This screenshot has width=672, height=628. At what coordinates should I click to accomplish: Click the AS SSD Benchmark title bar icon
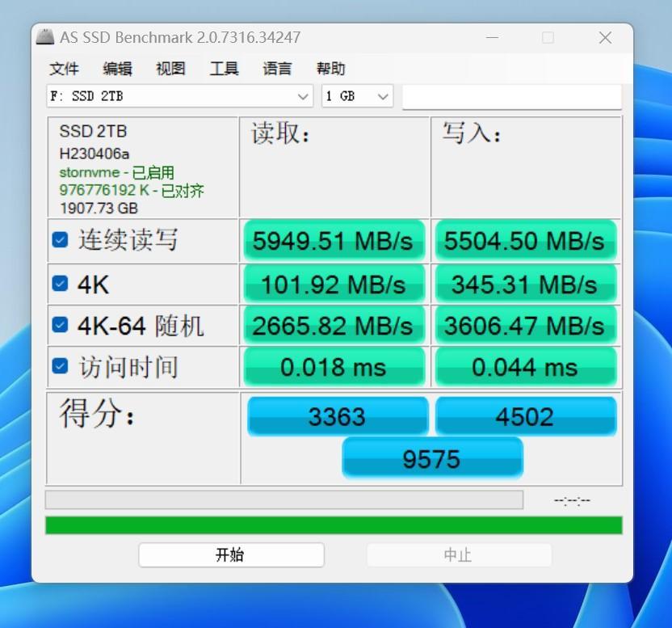[x=45, y=37]
